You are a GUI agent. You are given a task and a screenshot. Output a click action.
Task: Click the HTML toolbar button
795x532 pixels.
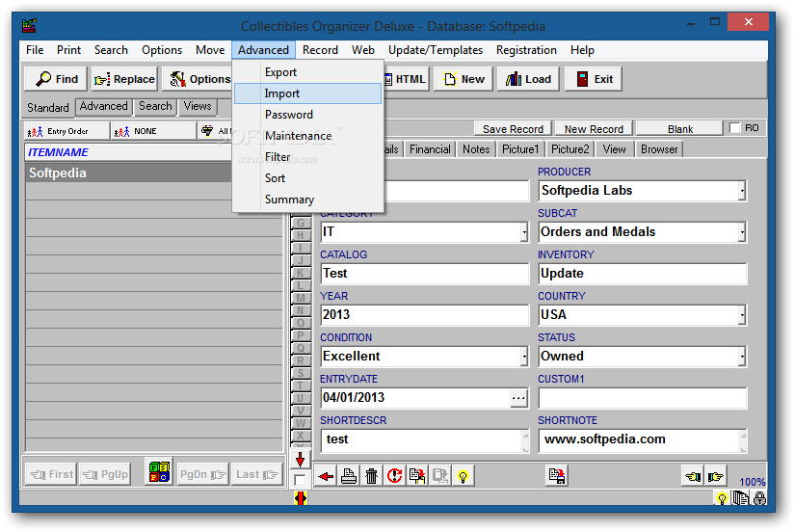[x=406, y=79]
